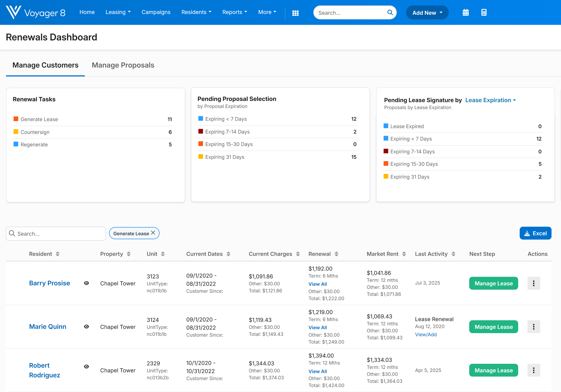Image resolution: width=561 pixels, height=392 pixels.
Task: Sort table by Market Rent column
Action: [404, 254]
